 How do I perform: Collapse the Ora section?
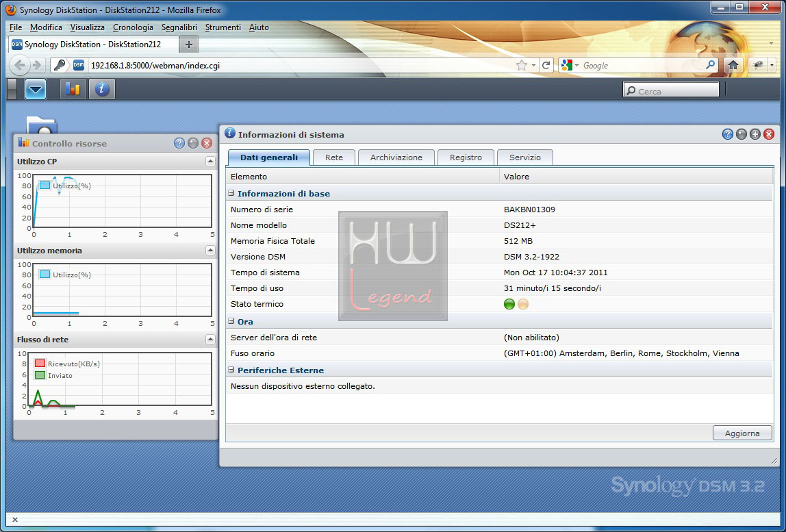pos(231,321)
